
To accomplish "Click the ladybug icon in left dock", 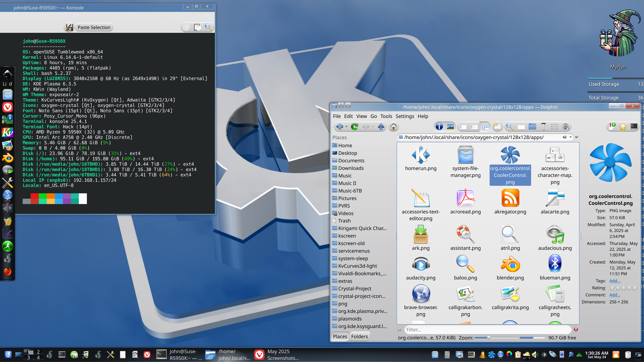I will (8, 271).
